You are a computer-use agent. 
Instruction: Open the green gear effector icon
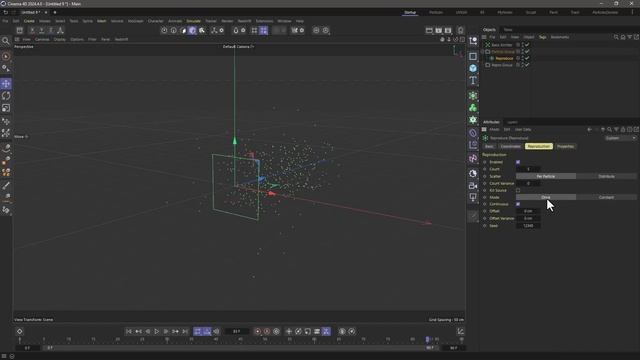(473, 120)
